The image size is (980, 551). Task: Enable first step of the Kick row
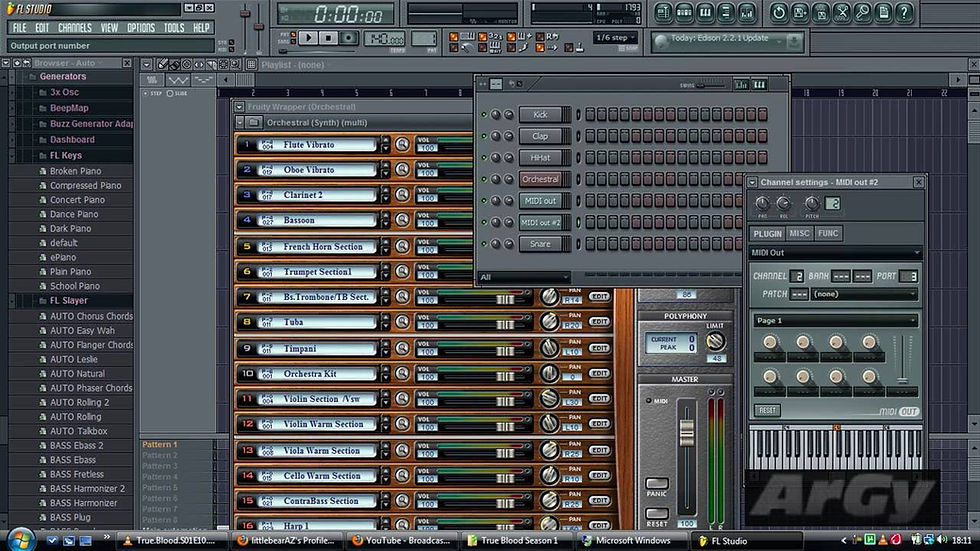click(x=590, y=114)
